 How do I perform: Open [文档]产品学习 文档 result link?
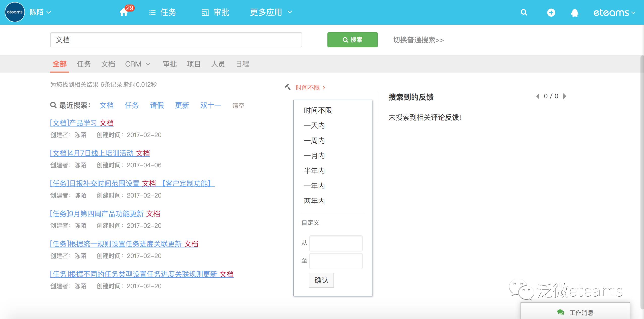[82, 123]
